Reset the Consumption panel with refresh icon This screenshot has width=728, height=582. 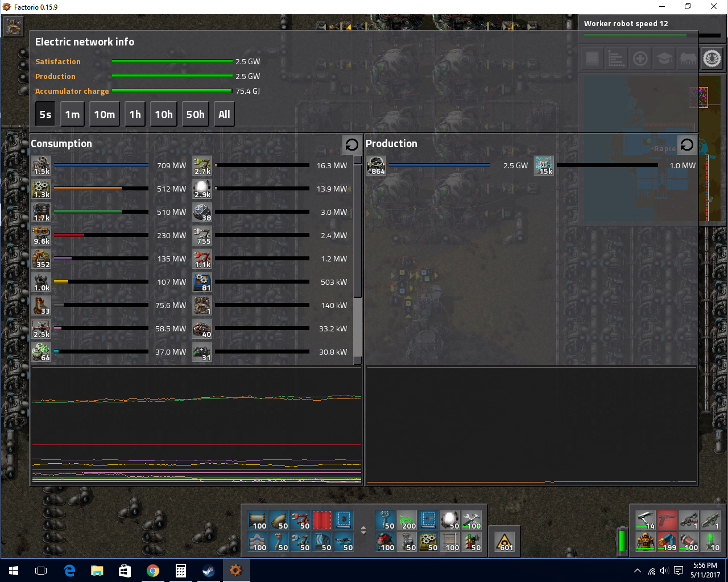pyautogui.click(x=351, y=144)
